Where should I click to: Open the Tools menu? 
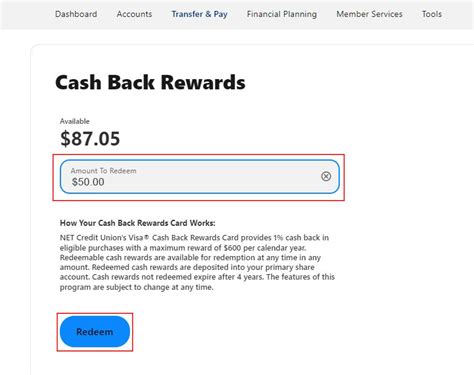[x=432, y=14]
